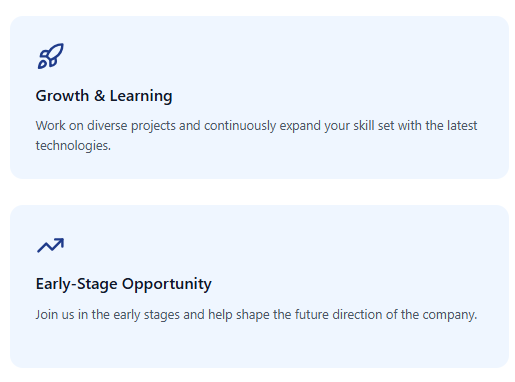Click the word "Growth" in the first heading
Image resolution: width=515 pixels, height=382 pixels.
[62, 96]
